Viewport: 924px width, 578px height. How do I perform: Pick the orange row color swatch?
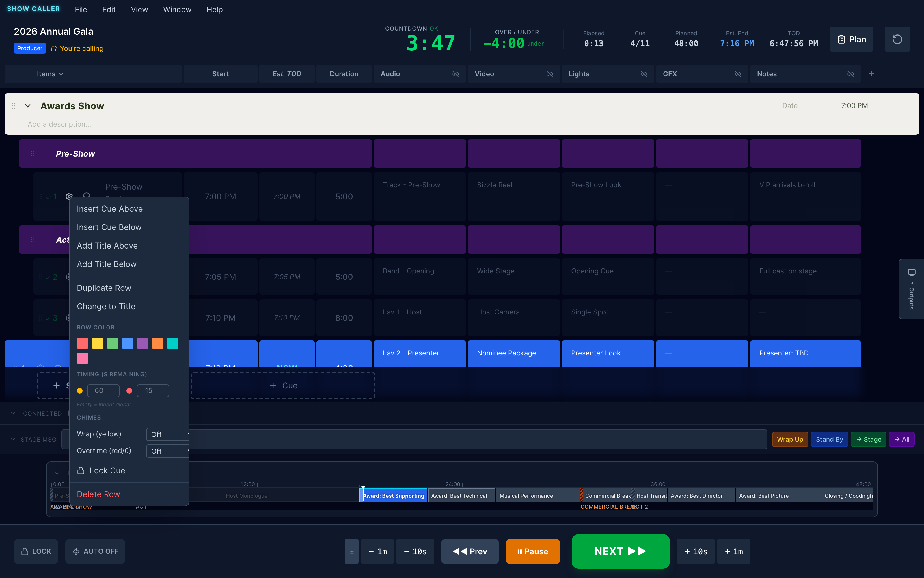158,343
